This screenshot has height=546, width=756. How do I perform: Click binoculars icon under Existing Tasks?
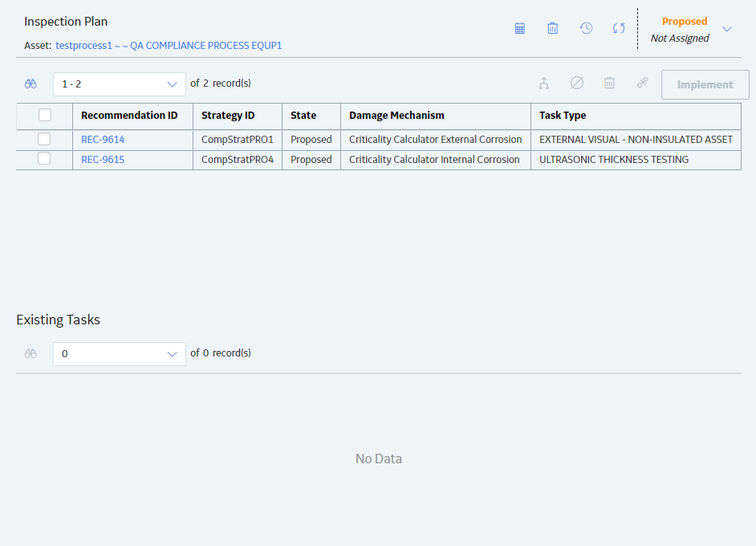(x=30, y=353)
